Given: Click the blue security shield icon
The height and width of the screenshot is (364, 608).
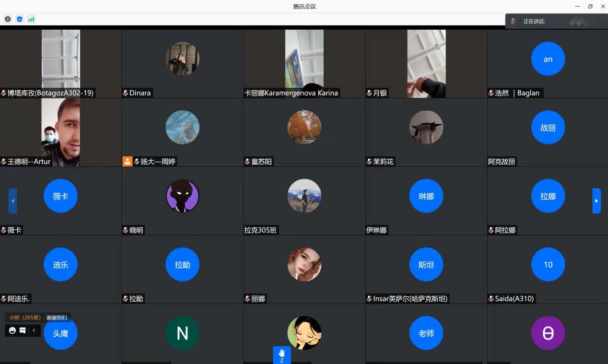Looking at the screenshot, I should (x=20, y=19).
